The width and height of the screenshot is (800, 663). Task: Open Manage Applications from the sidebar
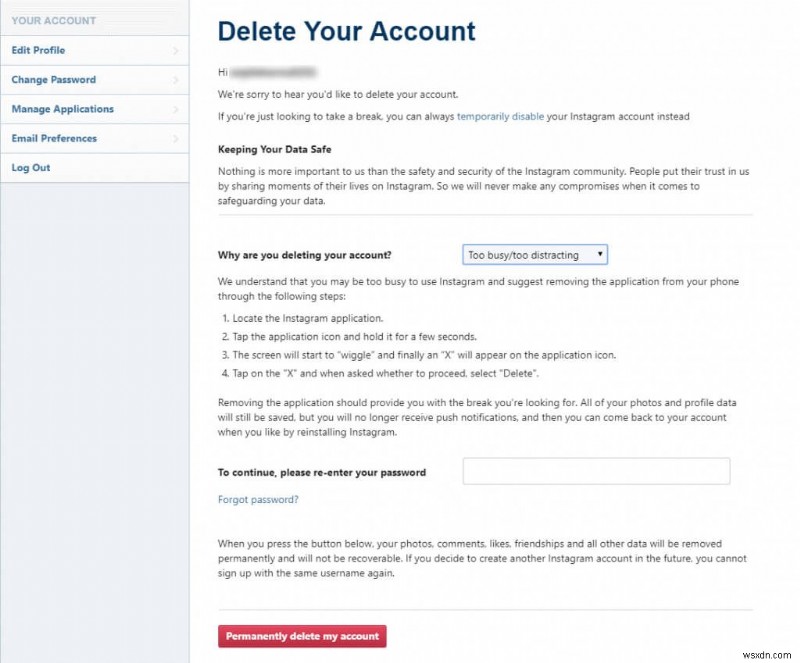tap(62, 109)
